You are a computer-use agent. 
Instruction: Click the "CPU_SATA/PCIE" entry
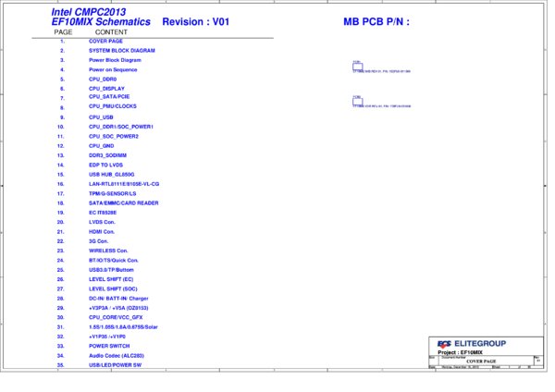[109, 96]
